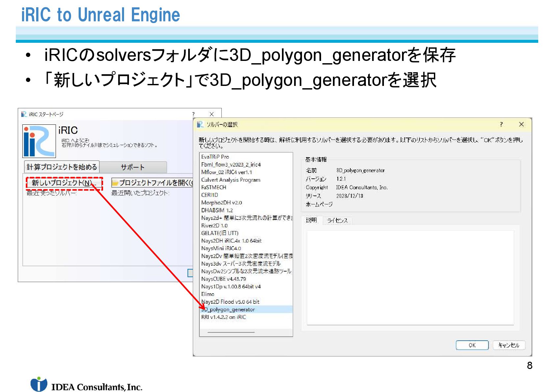
Task: Switch to the 説明 tab
Action: click(x=312, y=220)
